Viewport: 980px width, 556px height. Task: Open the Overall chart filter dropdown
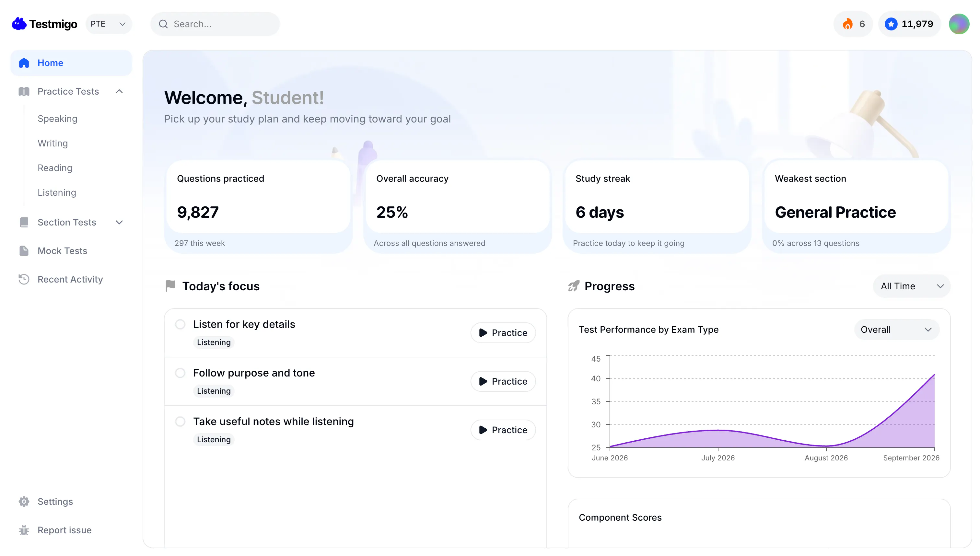click(896, 330)
